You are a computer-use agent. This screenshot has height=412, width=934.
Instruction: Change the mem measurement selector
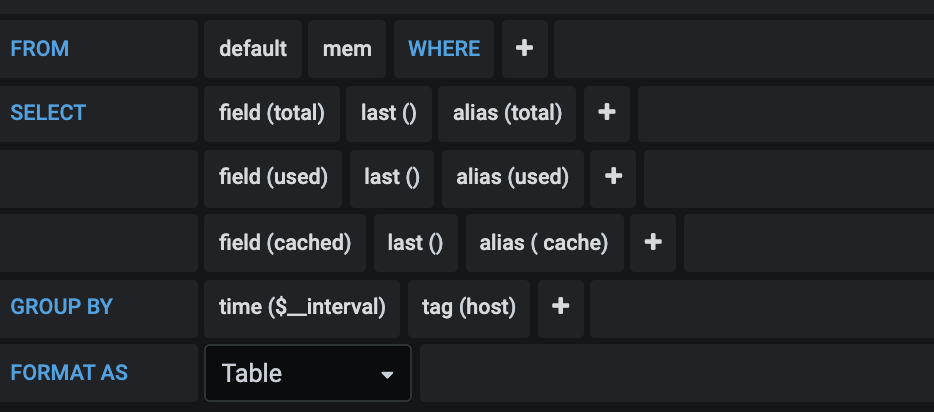click(x=347, y=48)
